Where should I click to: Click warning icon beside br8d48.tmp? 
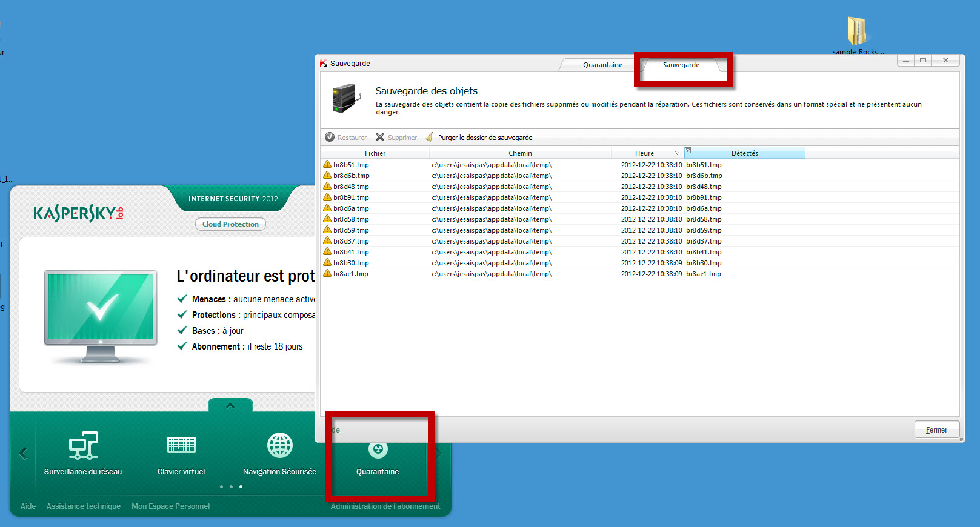pyautogui.click(x=327, y=187)
